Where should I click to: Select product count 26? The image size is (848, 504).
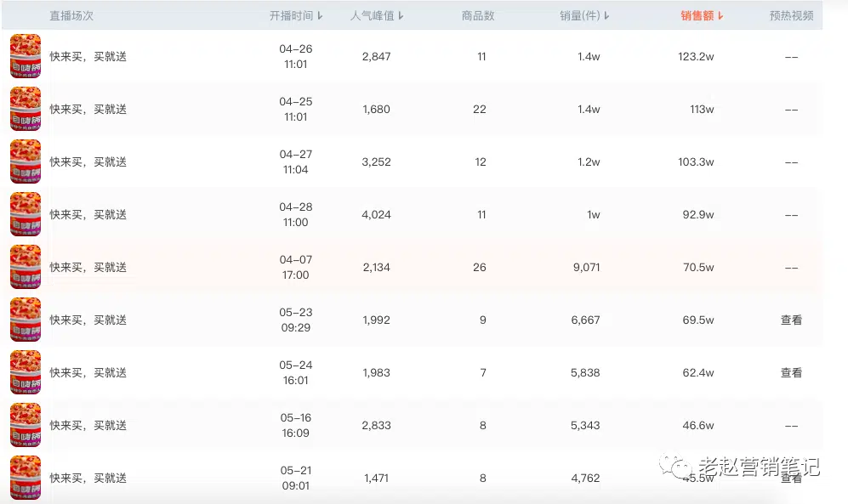tap(480, 268)
